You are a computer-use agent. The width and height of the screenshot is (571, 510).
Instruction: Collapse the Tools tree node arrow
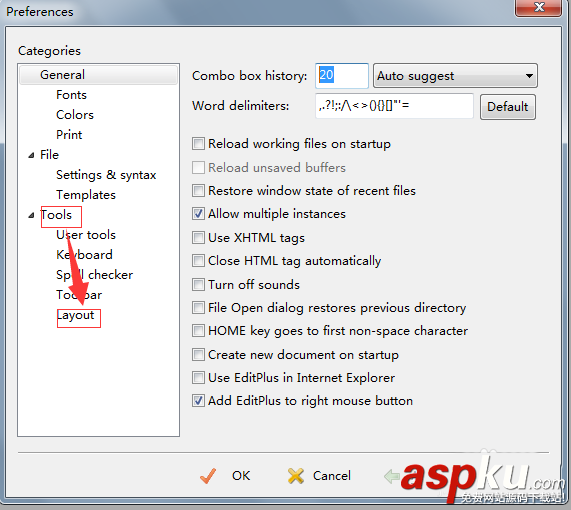[31, 216]
